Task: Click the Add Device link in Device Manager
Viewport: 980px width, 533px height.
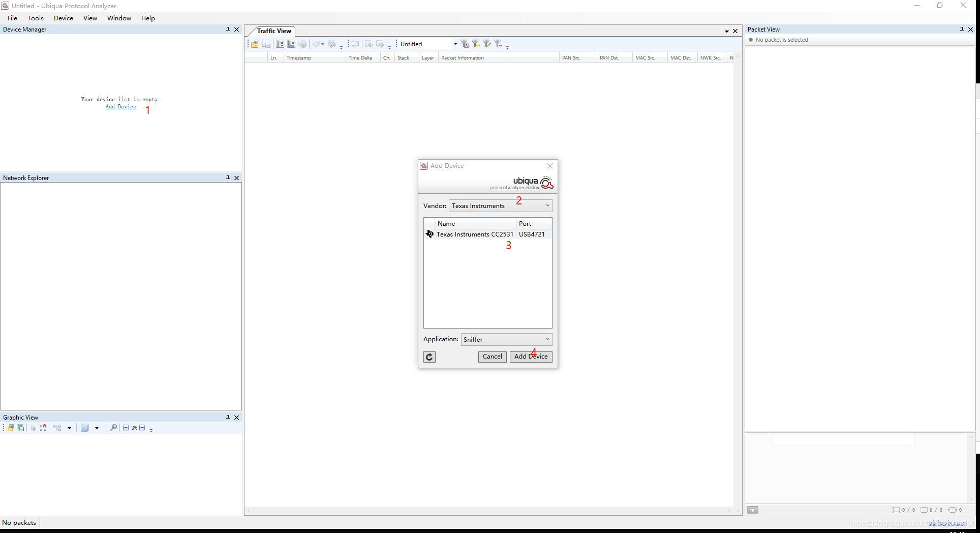Action: [x=121, y=107]
